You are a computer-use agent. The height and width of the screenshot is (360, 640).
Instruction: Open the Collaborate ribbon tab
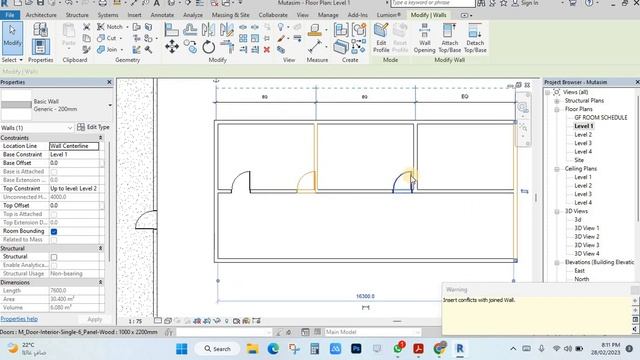point(273,15)
